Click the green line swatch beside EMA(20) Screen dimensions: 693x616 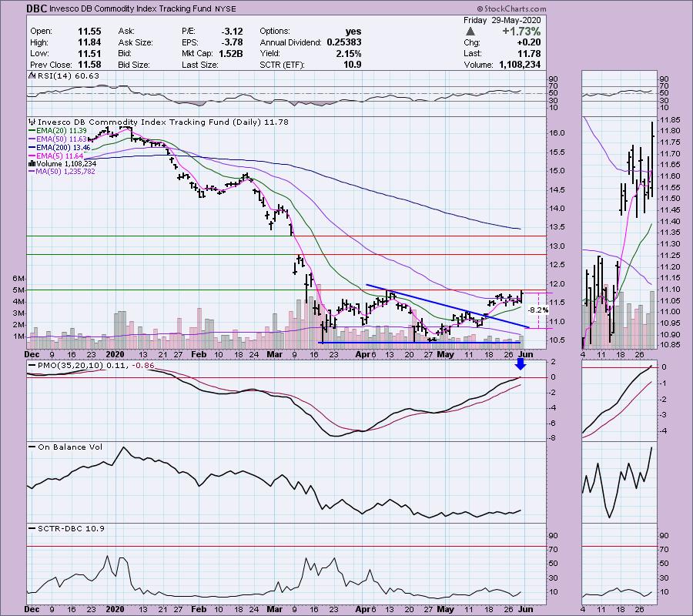[32, 131]
